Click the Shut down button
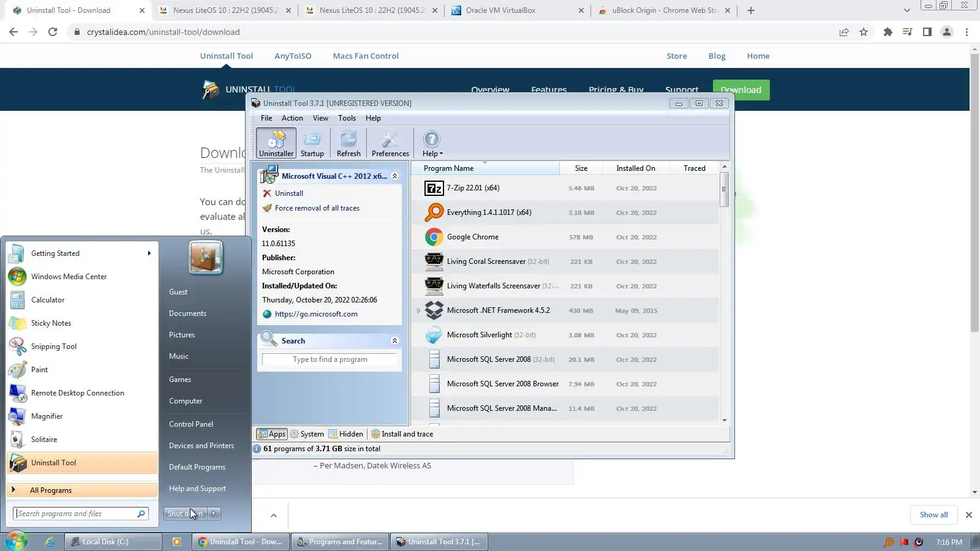Image resolution: width=980 pixels, height=551 pixels. pos(185,514)
